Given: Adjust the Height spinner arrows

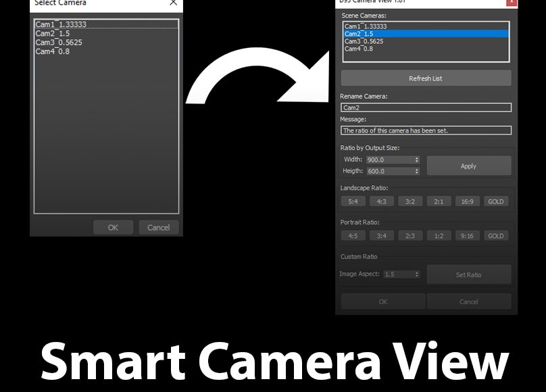Looking at the screenshot, I should pos(417,172).
